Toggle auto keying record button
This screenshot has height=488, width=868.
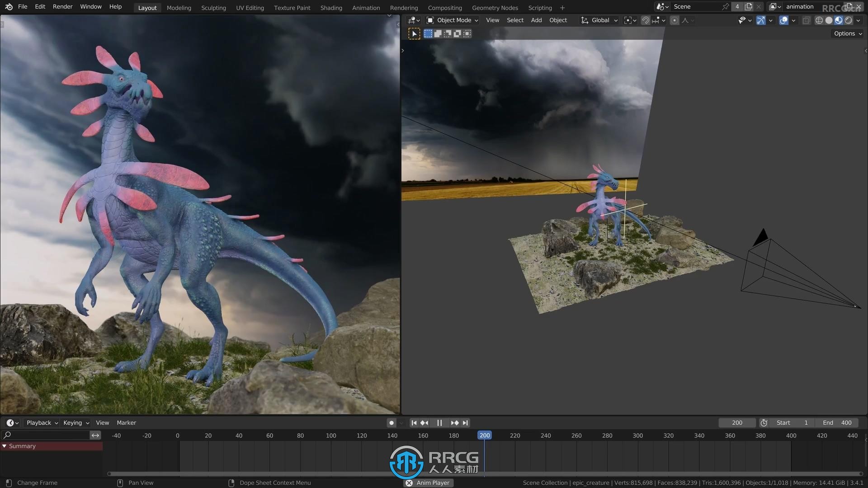(392, 423)
